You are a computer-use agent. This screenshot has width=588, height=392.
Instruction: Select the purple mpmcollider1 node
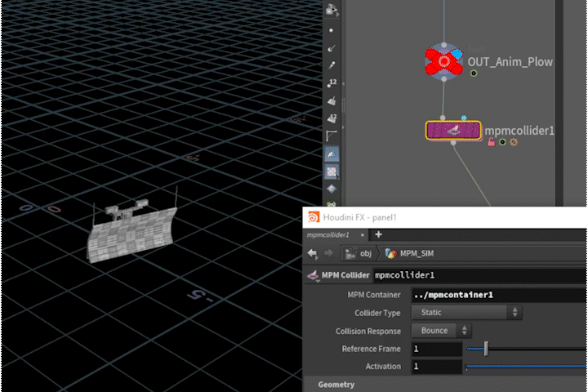tap(453, 130)
